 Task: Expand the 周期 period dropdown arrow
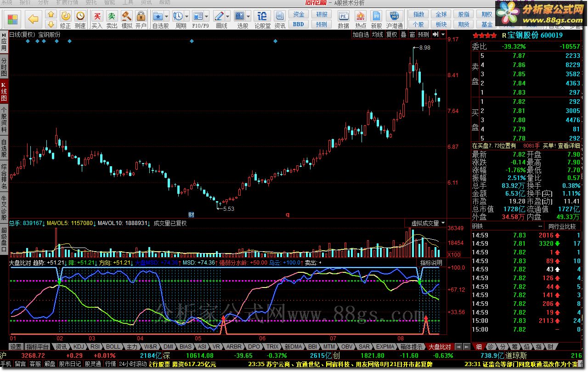187,16
